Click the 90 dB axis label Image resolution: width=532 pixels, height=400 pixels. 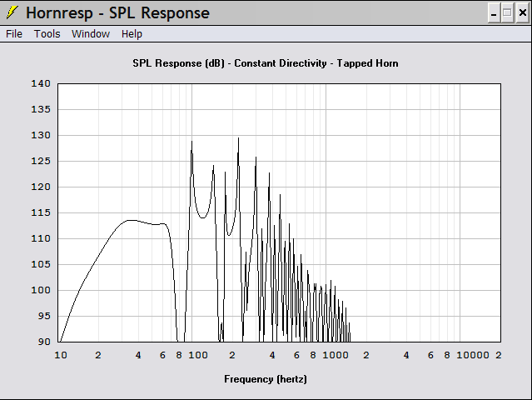click(x=44, y=342)
